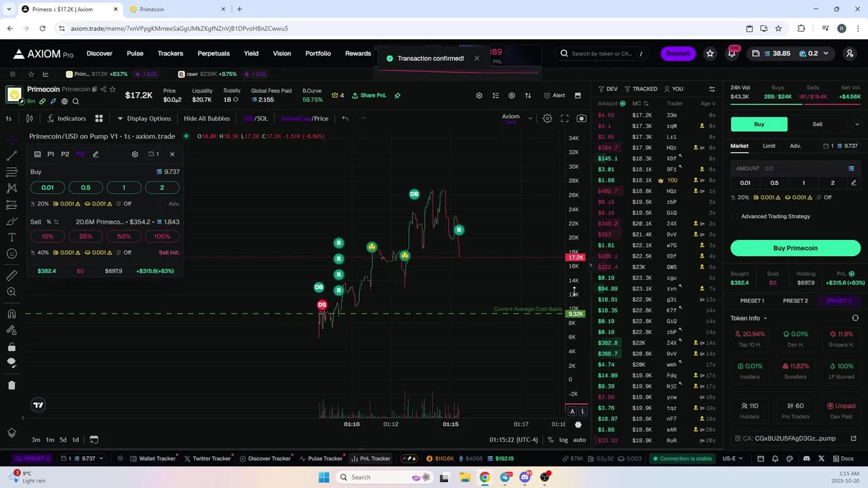Click the Buy Primecoin button
Screen dimensions: 868x488
[x=795, y=248]
